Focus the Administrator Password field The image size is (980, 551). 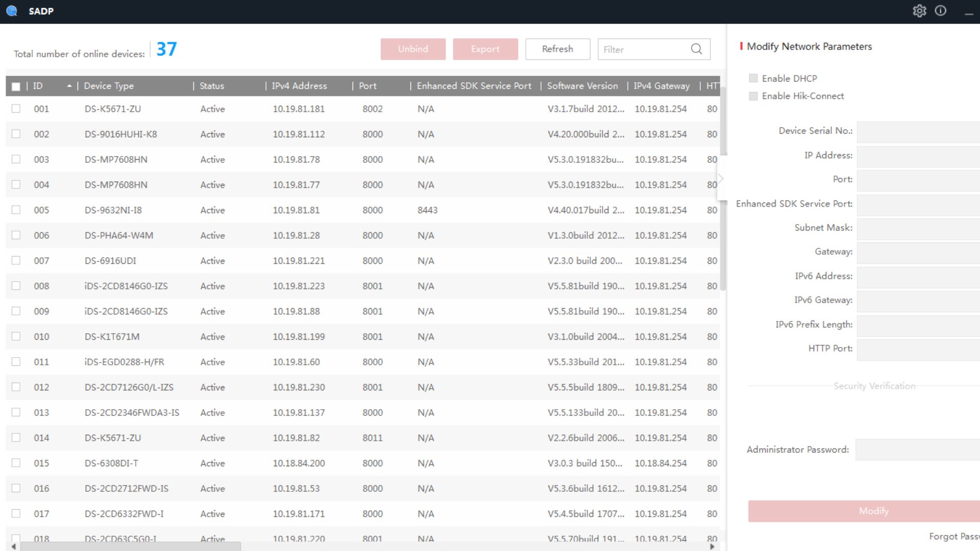tap(917, 449)
